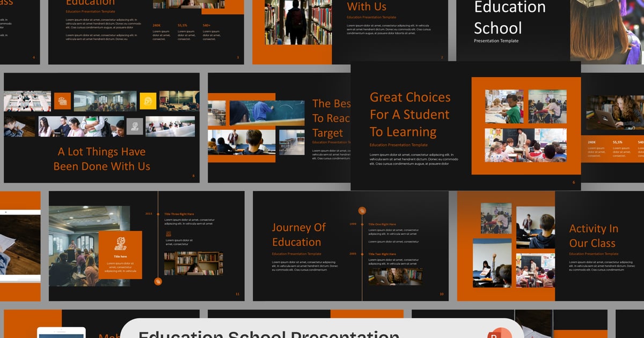
Task: Click the library bookshelf photo on slide 11
Action: coord(193,263)
